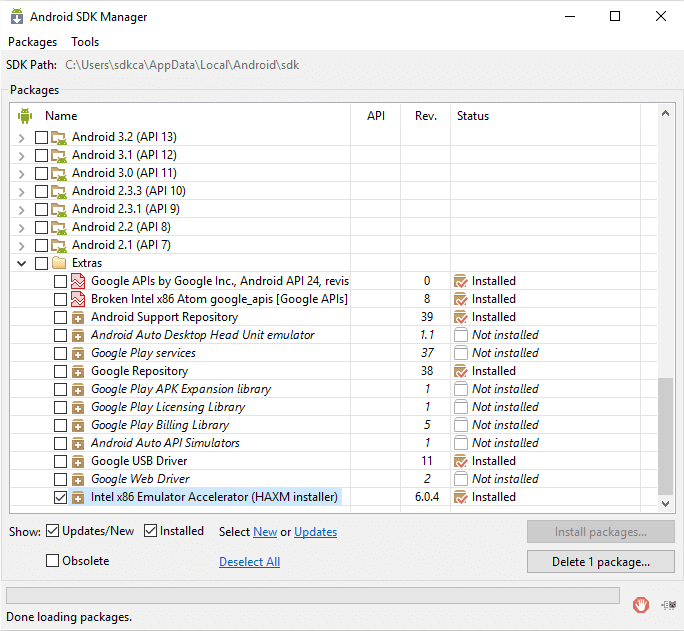Click the Deselect All link

point(250,562)
